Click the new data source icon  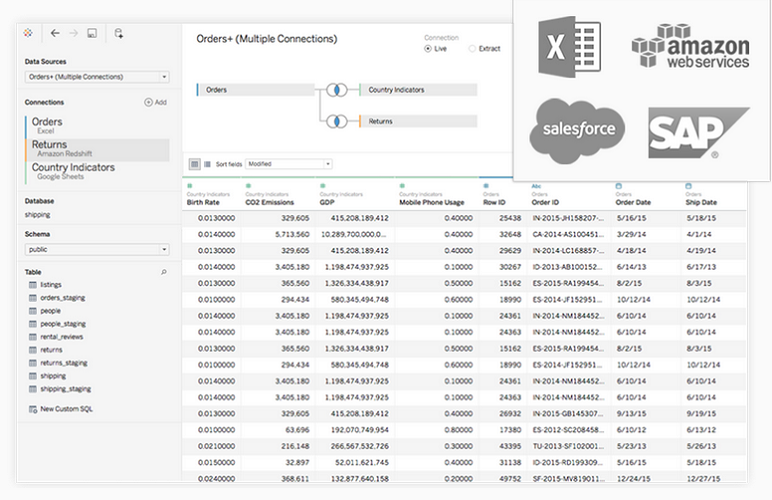point(118,33)
